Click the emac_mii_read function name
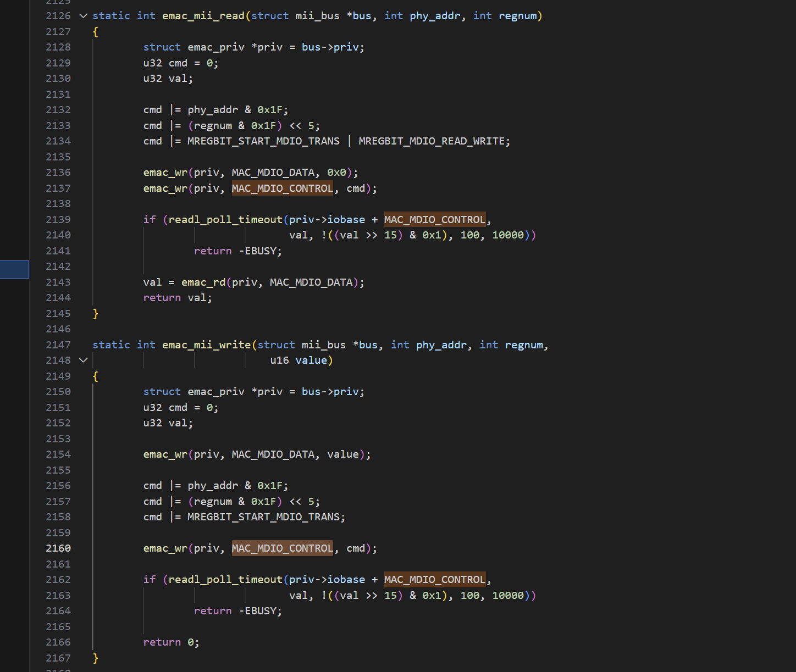The width and height of the screenshot is (796, 672). click(203, 16)
